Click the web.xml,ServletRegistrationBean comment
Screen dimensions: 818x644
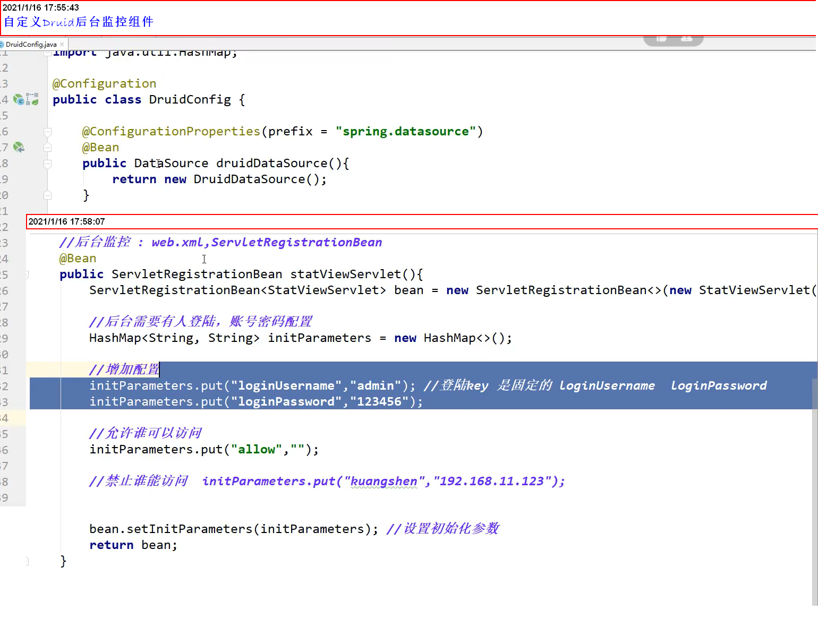coord(267,242)
